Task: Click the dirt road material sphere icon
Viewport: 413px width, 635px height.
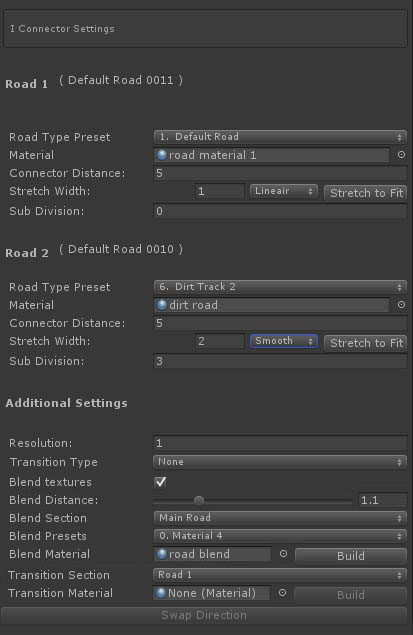Action: click(162, 305)
